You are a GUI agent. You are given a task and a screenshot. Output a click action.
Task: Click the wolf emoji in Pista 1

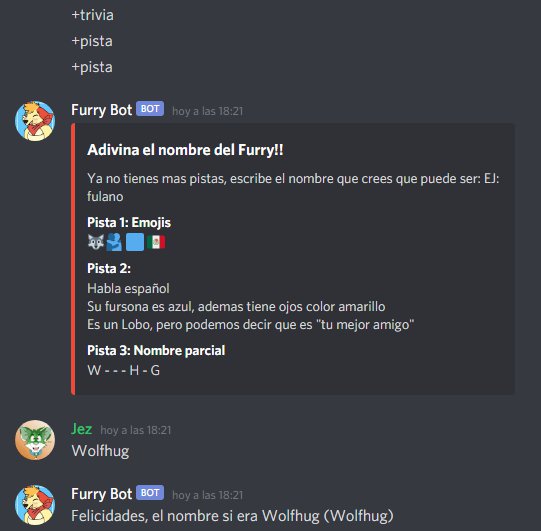tap(96, 242)
